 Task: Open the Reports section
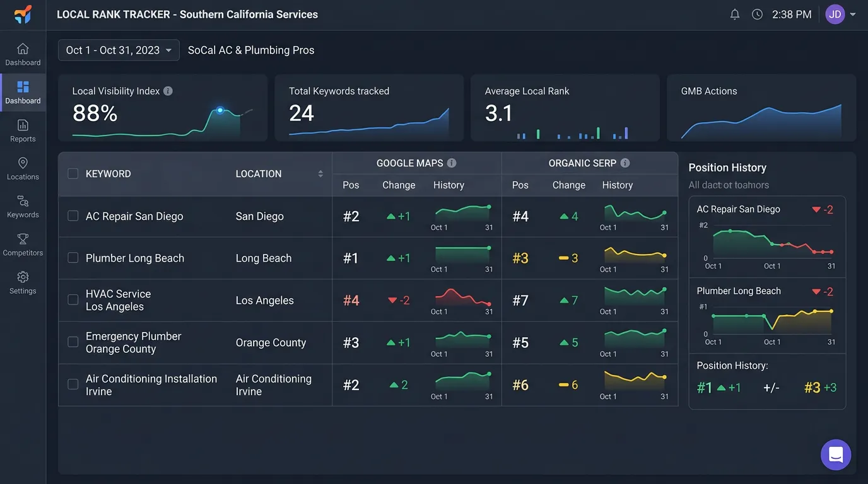point(23,130)
